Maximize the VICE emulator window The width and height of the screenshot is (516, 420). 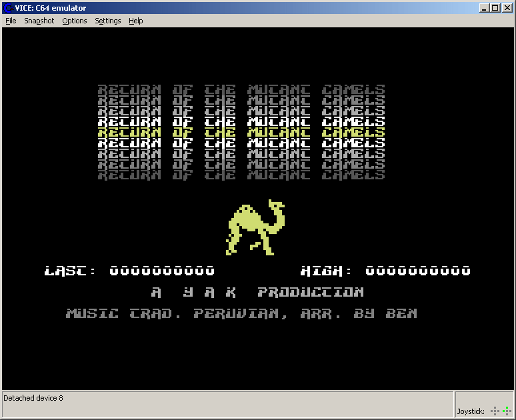pyautogui.click(x=495, y=8)
